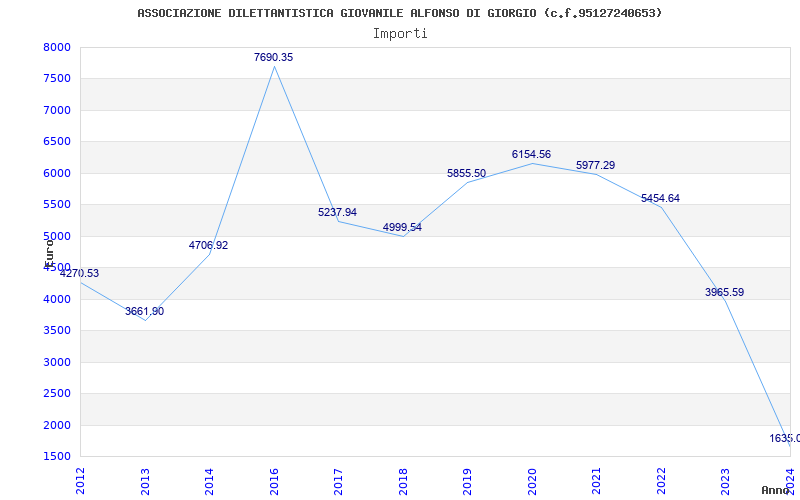
Task: Click the y-axis value 7500
Action: [x=57, y=79]
